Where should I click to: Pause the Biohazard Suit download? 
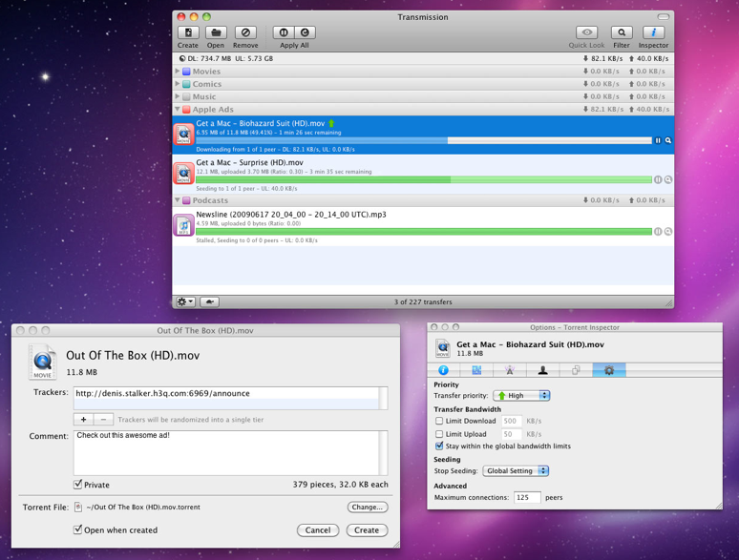[658, 140]
